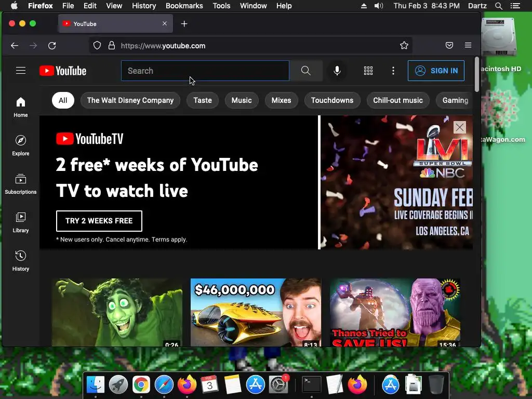This screenshot has width=532, height=399.
Task: Open the History menu in menu bar
Action: 144,6
